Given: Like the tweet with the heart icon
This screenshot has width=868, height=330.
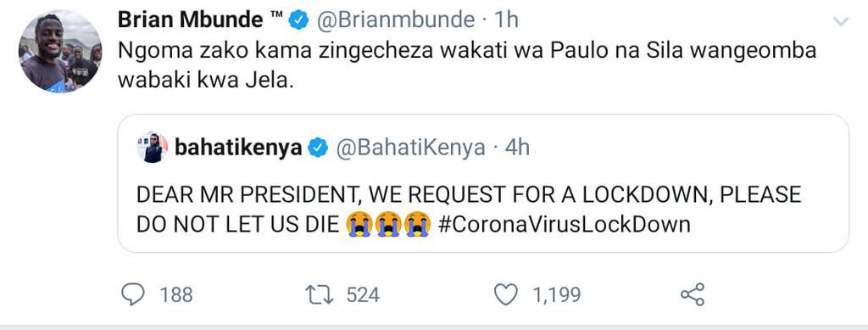Looking at the screenshot, I should click(505, 294).
